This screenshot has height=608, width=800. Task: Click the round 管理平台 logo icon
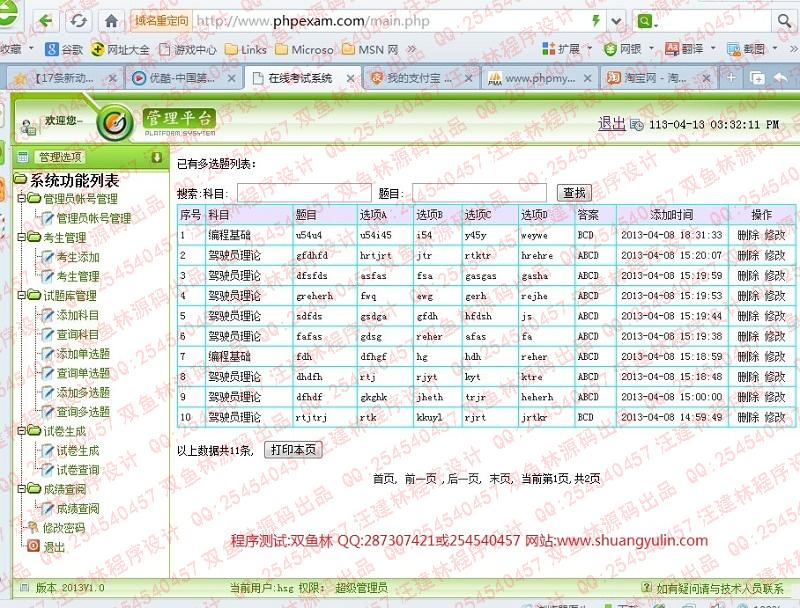pos(115,123)
